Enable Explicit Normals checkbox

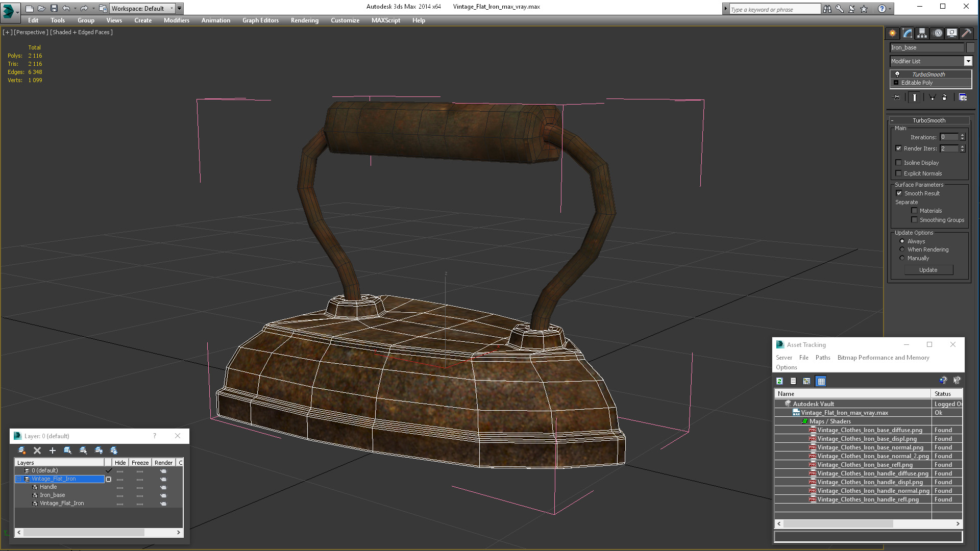coord(898,173)
